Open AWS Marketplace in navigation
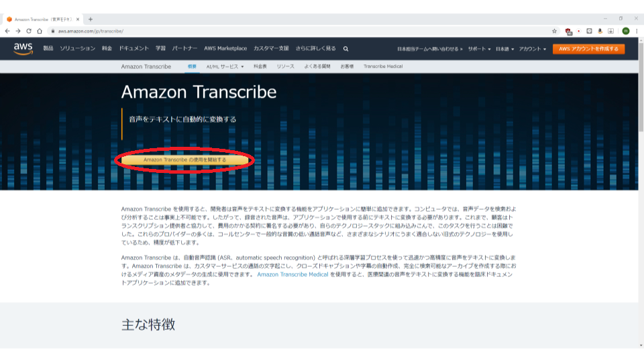Viewport: 644px width, 362px height. (225, 48)
